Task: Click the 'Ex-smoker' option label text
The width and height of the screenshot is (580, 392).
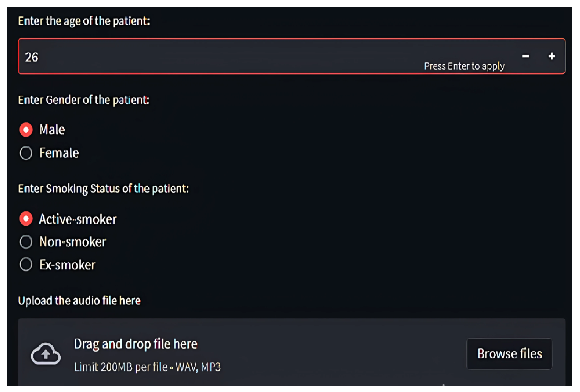Action: pos(67,265)
